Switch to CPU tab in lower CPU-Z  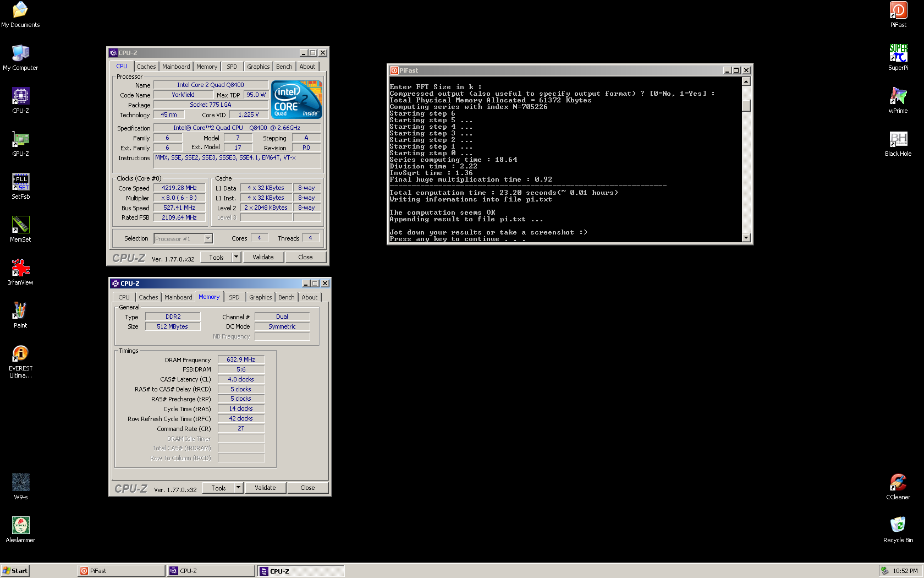124,297
